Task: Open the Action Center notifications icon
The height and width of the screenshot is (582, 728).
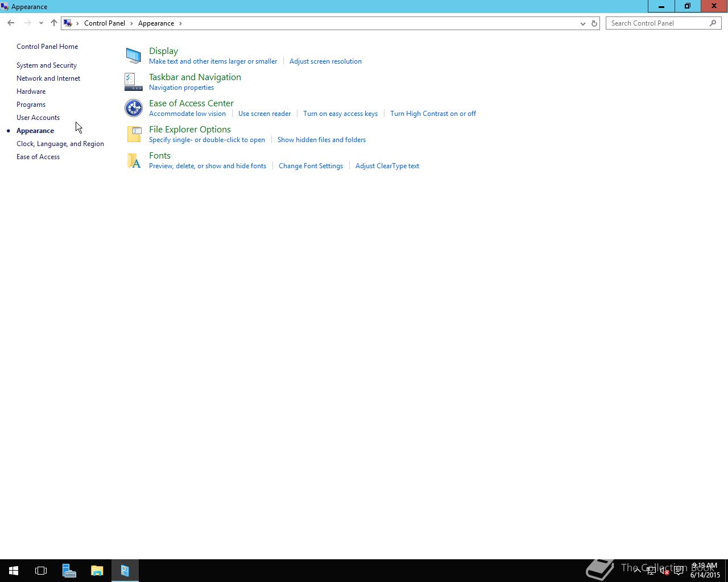Action: click(x=679, y=571)
